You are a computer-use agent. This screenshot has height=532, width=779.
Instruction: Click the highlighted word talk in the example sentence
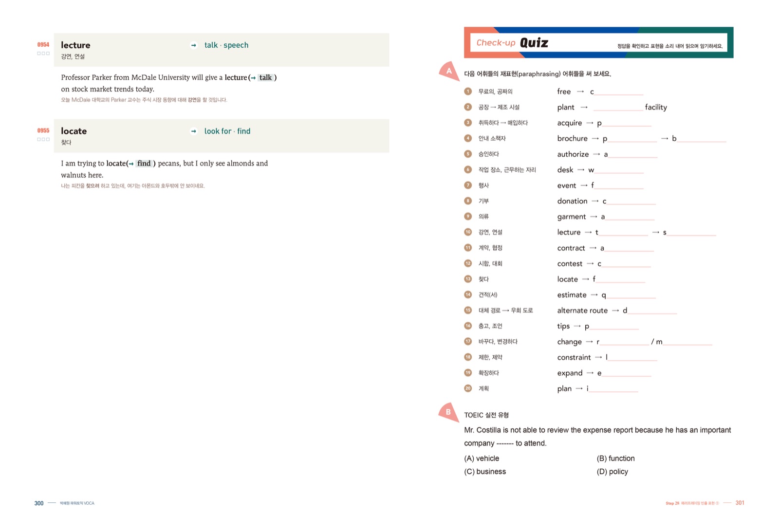(x=265, y=77)
